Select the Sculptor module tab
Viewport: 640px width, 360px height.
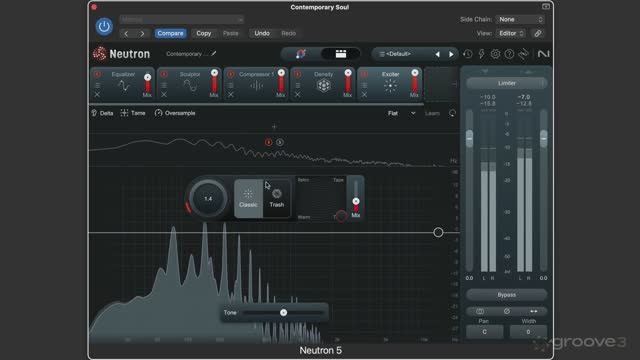[x=190, y=84]
